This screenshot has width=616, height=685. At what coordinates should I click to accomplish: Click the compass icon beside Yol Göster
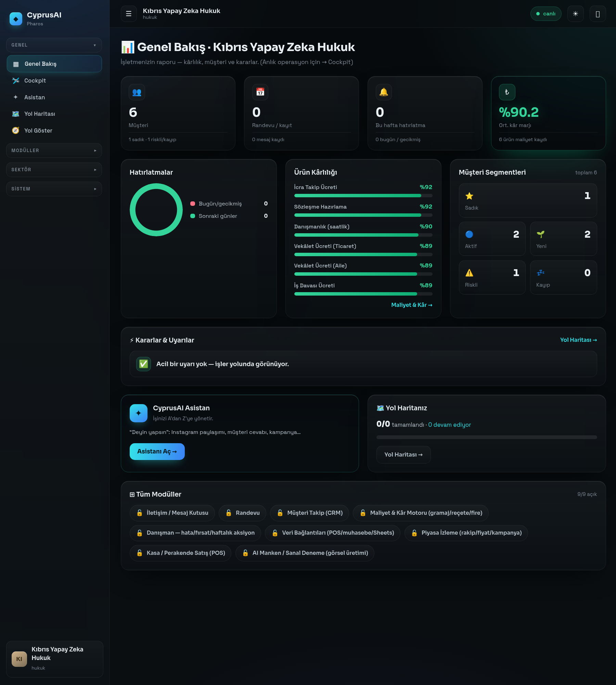[x=16, y=130]
